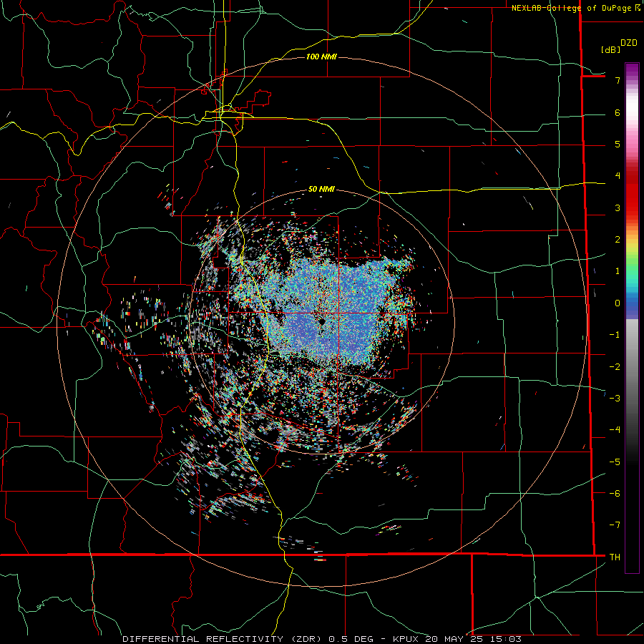Click the 4 value on the color scale

click(x=618, y=176)
